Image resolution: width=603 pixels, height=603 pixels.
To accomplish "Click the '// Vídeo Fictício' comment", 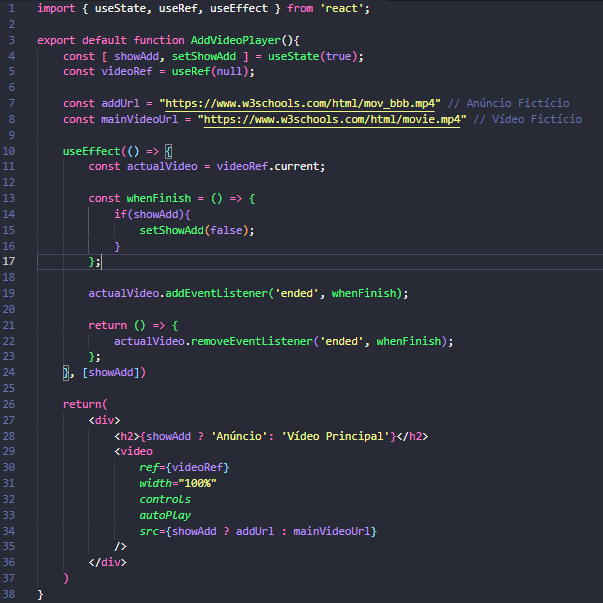I will (528, 120).
